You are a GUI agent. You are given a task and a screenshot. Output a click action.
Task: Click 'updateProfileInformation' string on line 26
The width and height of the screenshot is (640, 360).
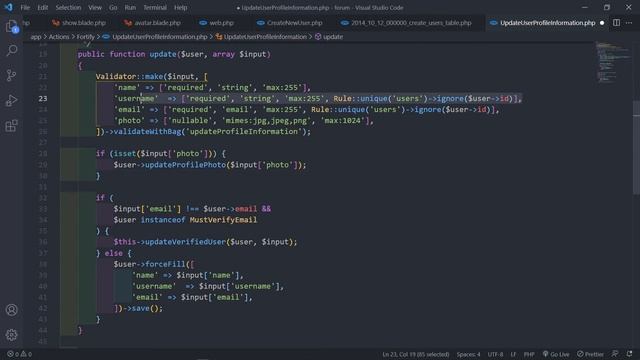(x=244, y=131)
